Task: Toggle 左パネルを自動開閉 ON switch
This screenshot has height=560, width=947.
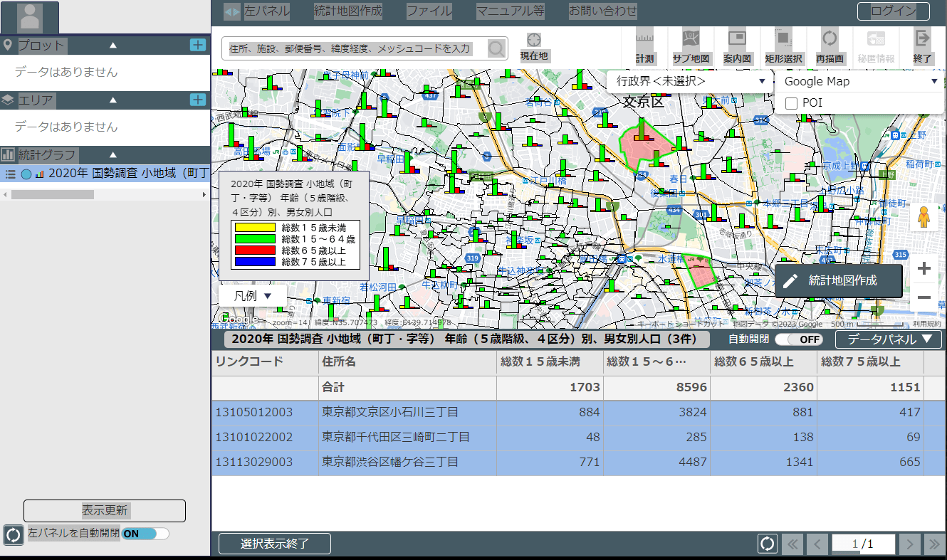Action: (x=145, y=533)
